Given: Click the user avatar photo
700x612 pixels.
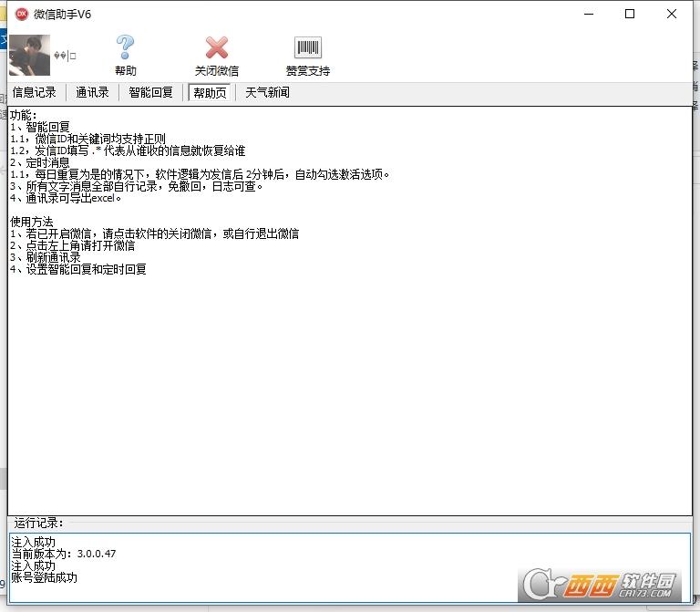Looking at the screenshot, I should pos(29,55).
